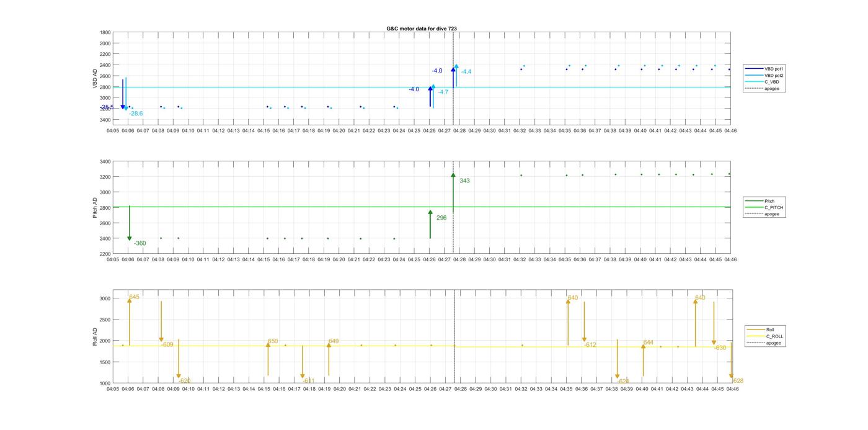
Task: Click the '1800' tick on VBD axis
Action: pyautogui.click(x=105, y=32)
